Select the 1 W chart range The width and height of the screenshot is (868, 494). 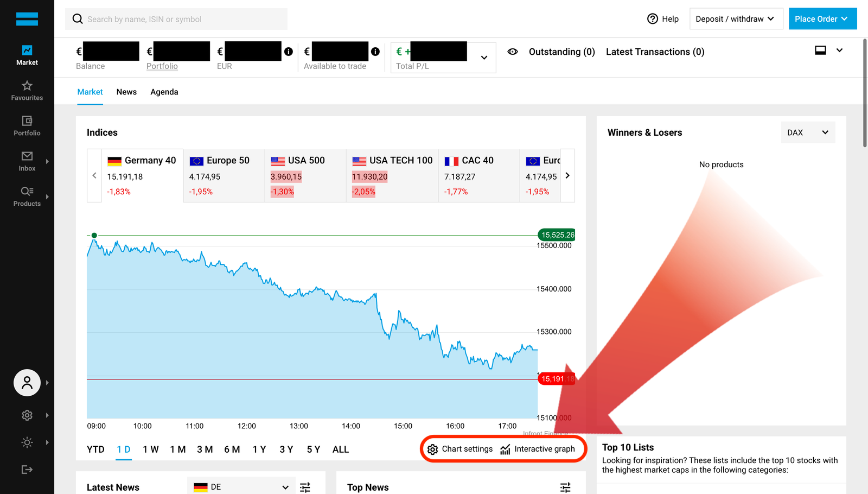tap(151, 449)
